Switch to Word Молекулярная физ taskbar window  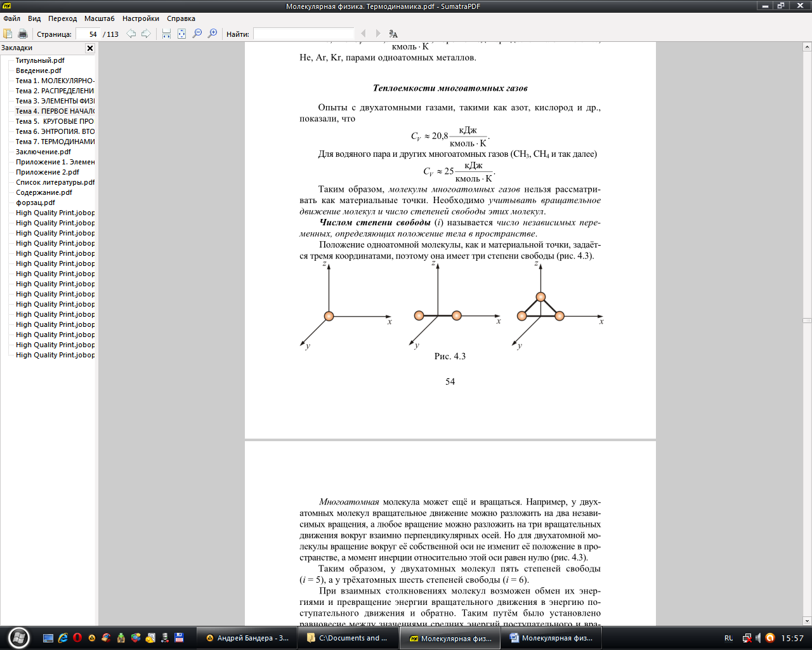(552, 638)
